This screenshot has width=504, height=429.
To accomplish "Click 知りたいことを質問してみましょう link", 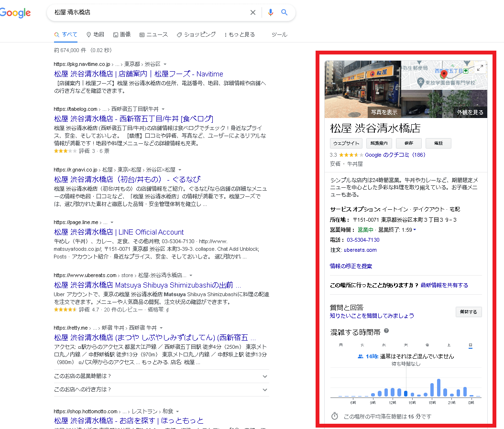I will [372, 316].
